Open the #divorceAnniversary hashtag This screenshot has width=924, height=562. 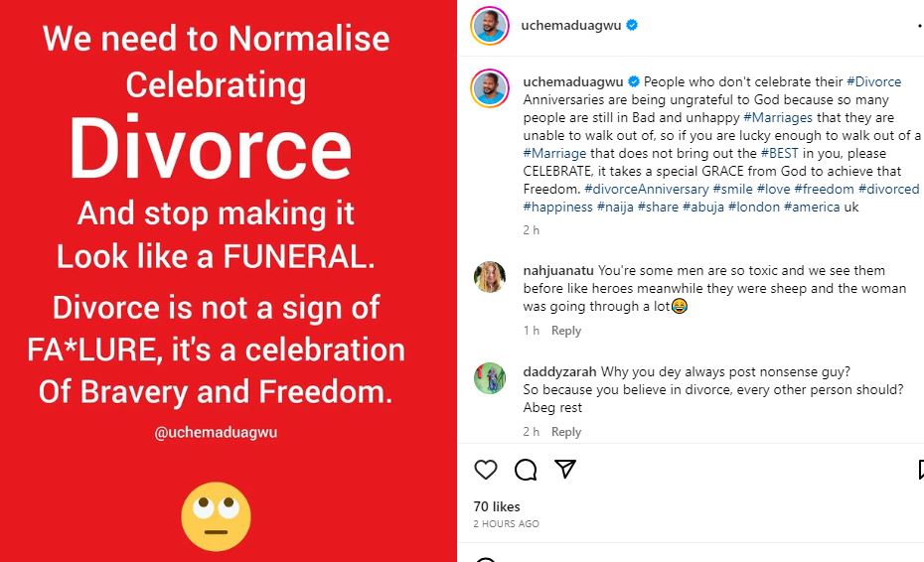646,189
